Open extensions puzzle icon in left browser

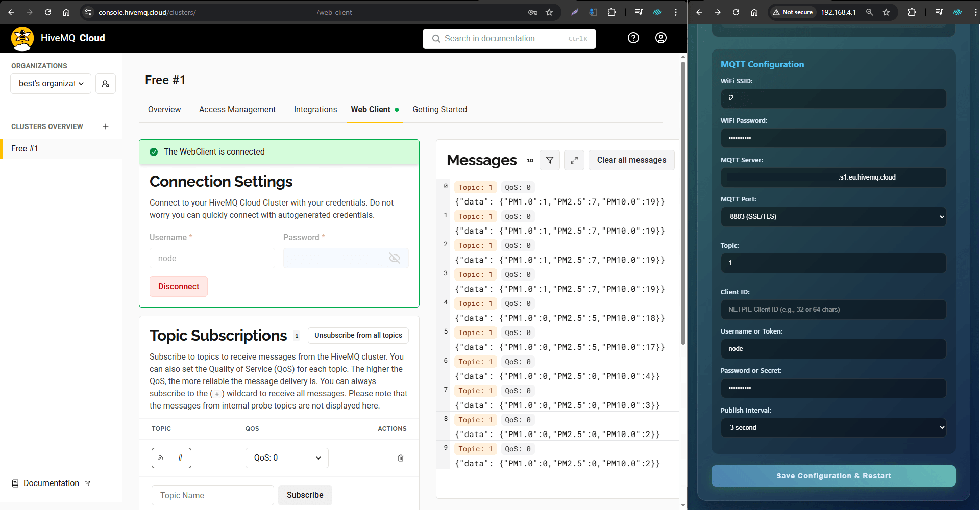[x=611, y=12]
